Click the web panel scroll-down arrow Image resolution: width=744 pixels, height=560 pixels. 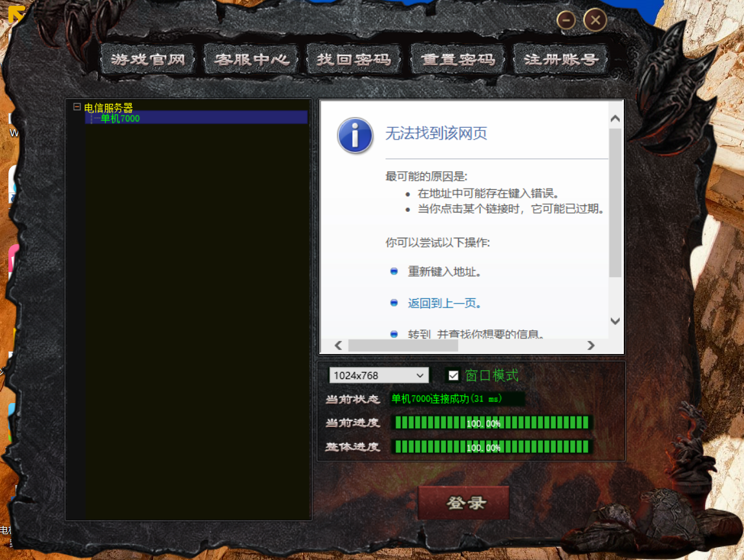click(615, 321)
